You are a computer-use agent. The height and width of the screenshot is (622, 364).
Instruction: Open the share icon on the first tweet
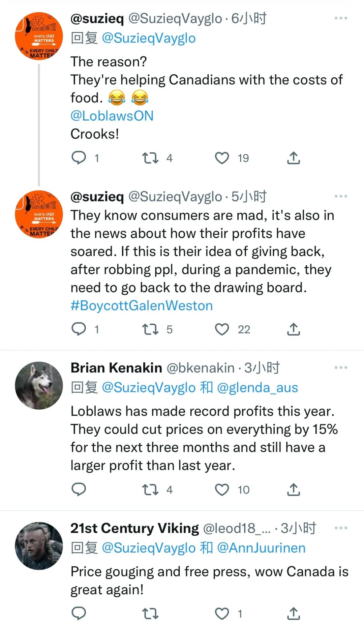(x=294, y=157)
